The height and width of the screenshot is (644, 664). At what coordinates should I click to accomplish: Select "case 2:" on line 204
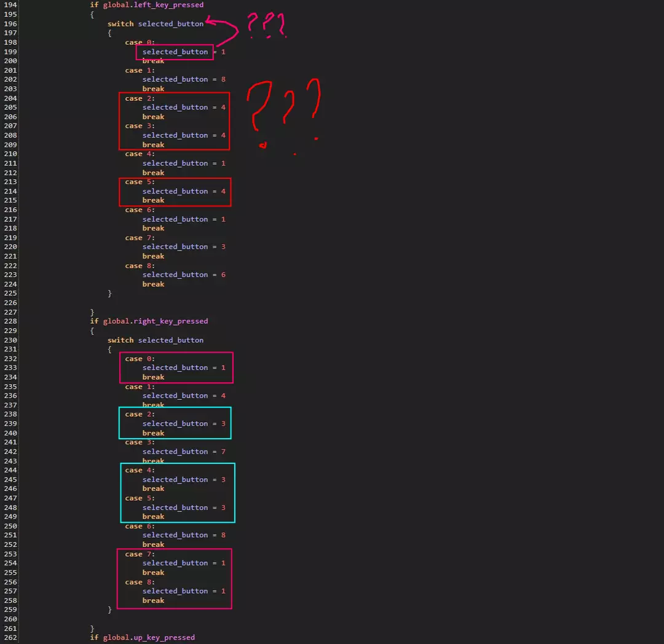click(x=140, y=98)
